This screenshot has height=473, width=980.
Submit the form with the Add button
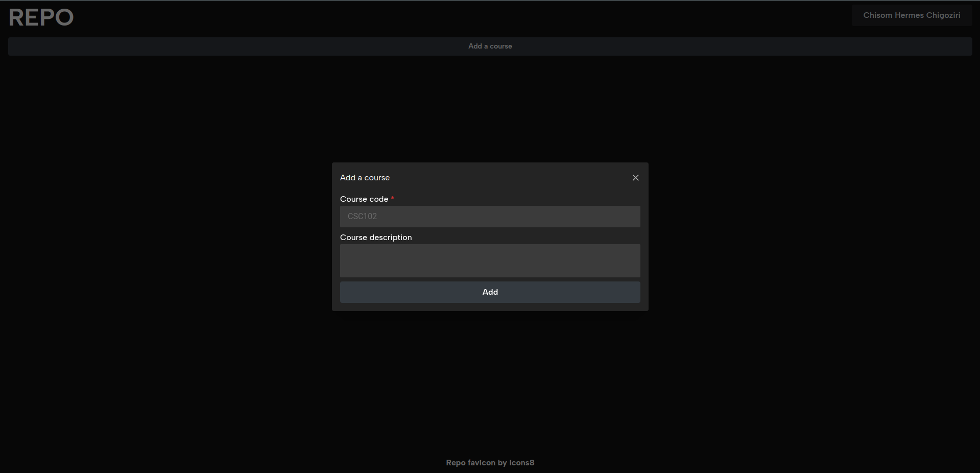tap(490, 292)
